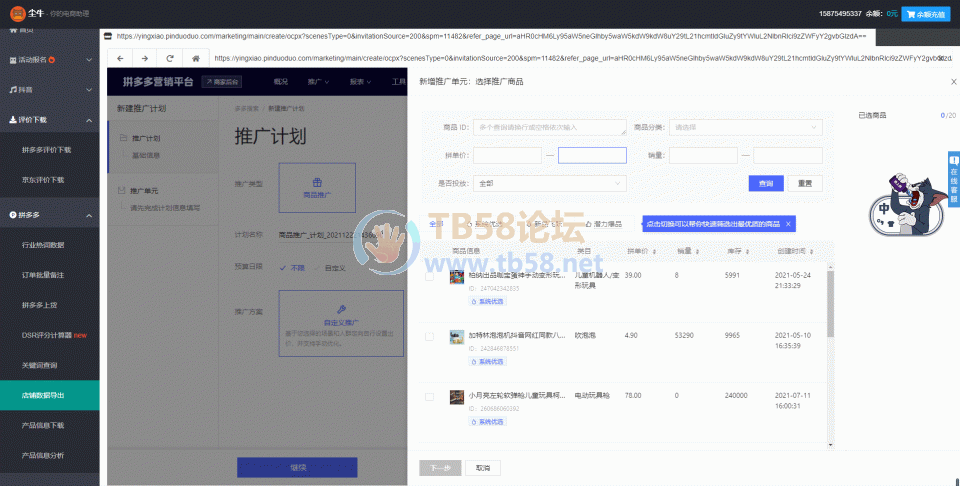The height and width of the screenshot is (486, 960).
Task: Reload the page with refresh icon
Action: (x=170, y=59)
